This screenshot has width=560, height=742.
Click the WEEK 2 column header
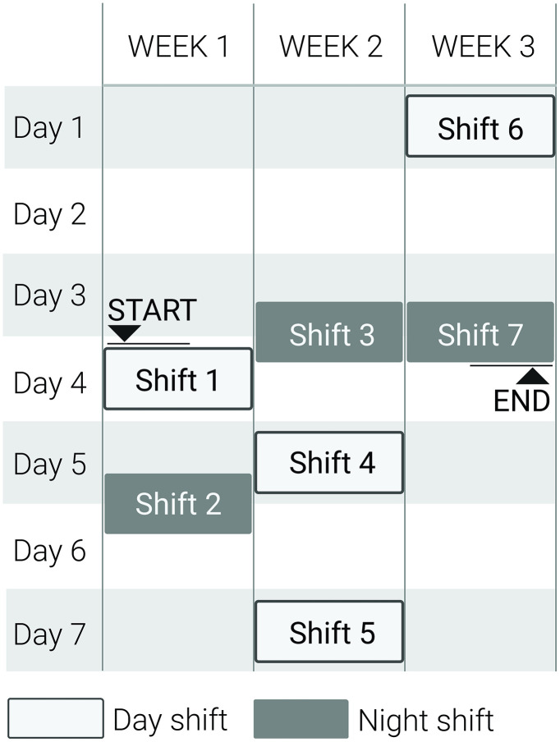coord(330,46)
